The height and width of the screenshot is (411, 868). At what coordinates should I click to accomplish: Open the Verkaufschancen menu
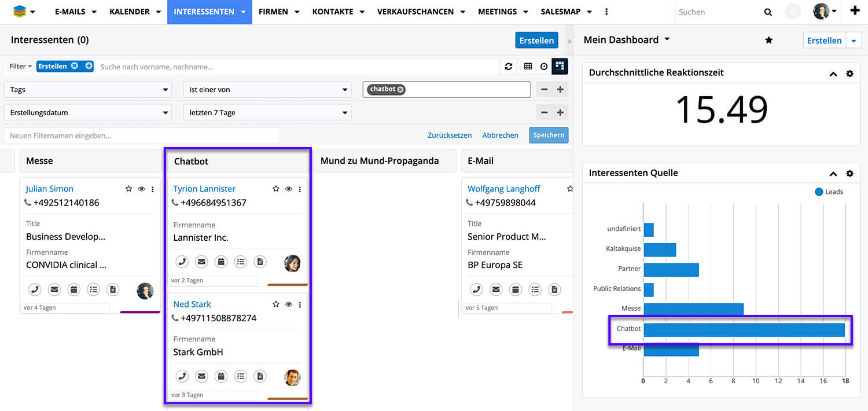[x=421, y=12]
